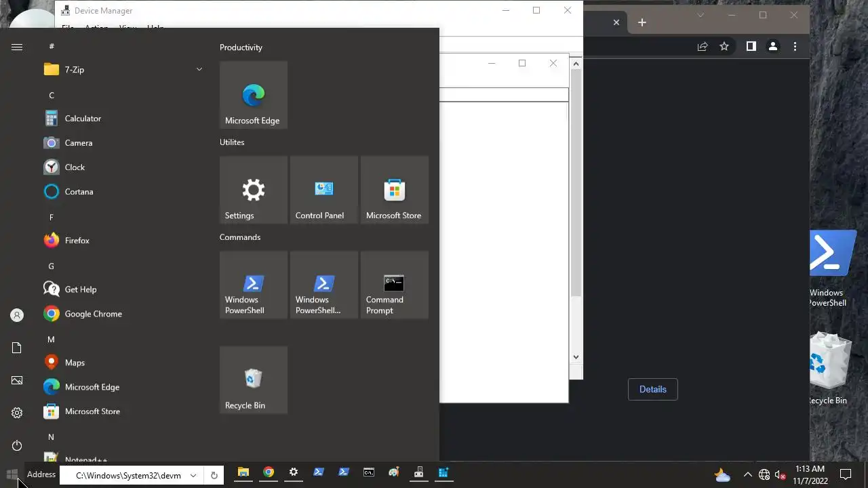
Task: Click the Chrome share page icon
Action: click(703, 47)
